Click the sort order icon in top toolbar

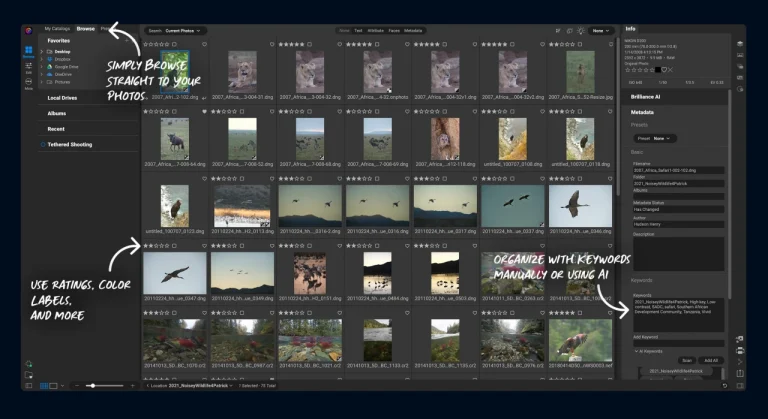(558, 30)
